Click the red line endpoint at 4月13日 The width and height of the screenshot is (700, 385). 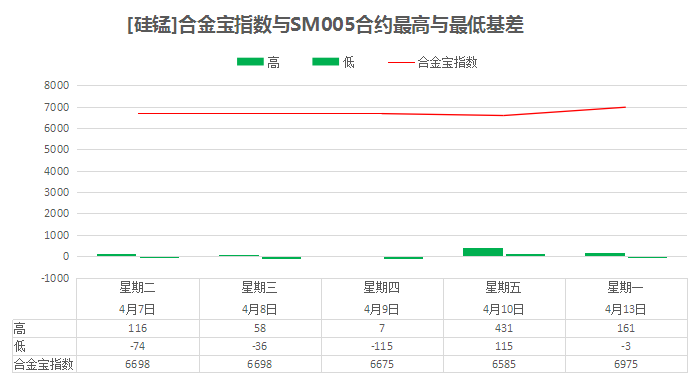625,107
